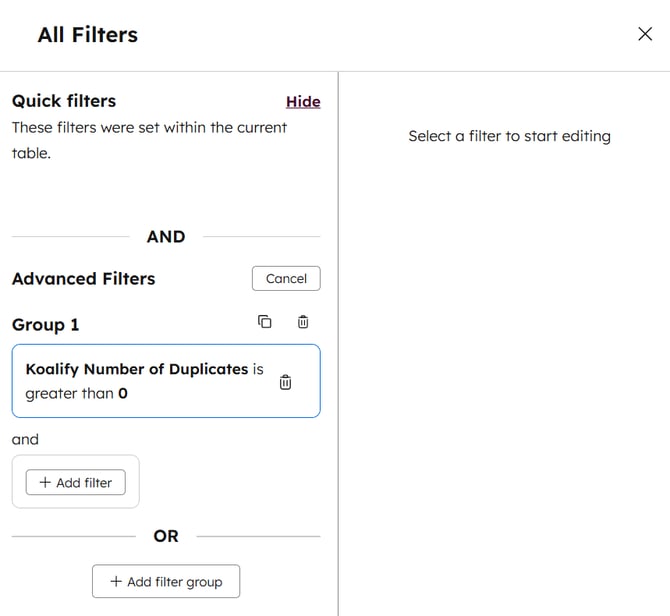Click the AND separator label
The image size is (670, 616).
pos(166,237)
